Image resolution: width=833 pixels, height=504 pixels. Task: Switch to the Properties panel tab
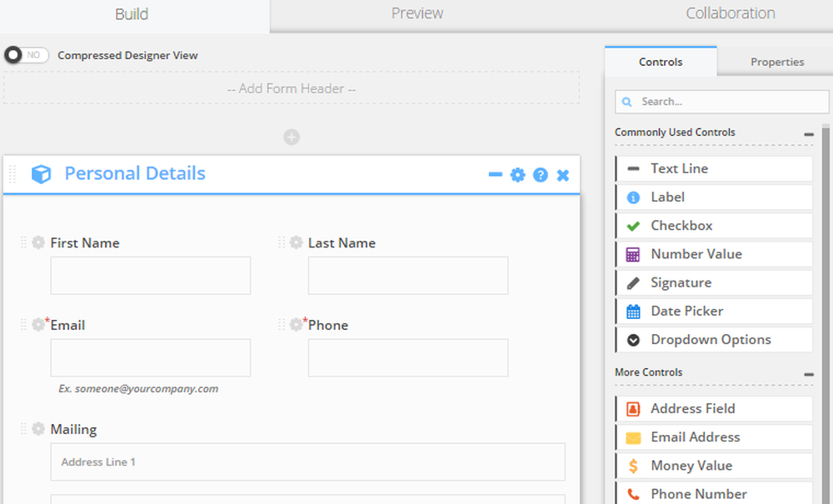coord(776,62)
